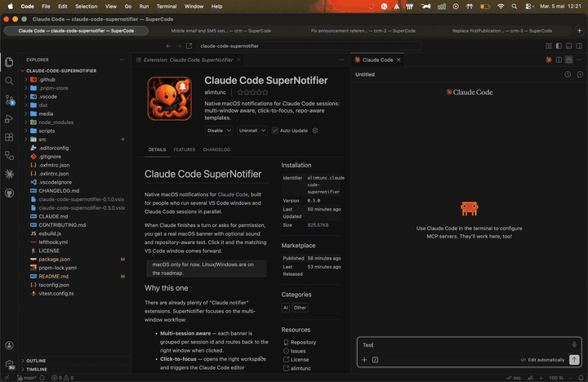The image size is (588, 382).
Task: Open the Selection menu
Action: tap(86, 7)
